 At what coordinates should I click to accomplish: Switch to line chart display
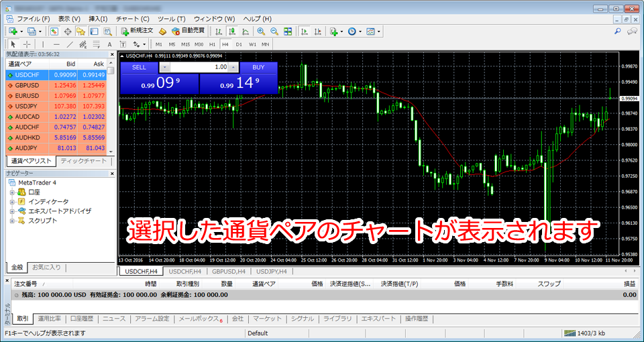pyautogui.click(x=246, y=32)
